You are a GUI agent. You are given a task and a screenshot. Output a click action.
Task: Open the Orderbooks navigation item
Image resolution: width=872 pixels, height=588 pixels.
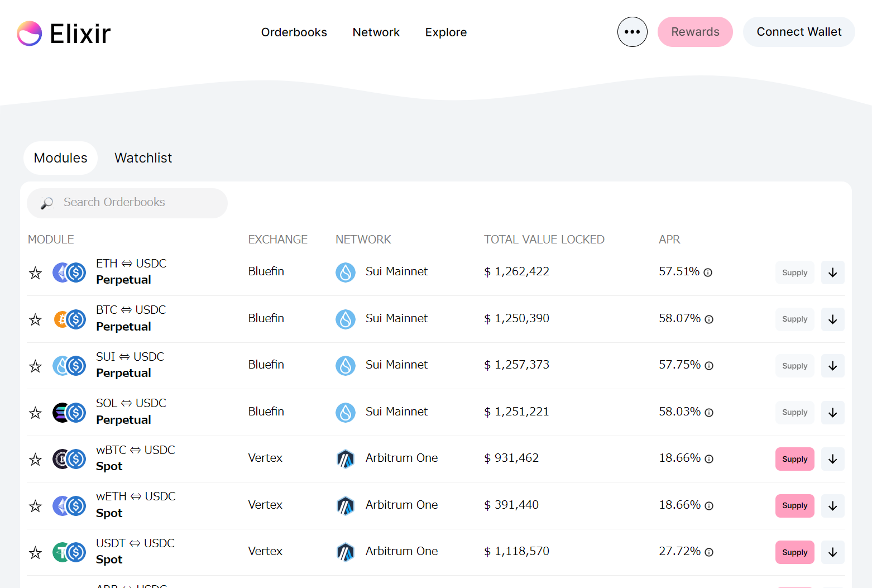tap(294, 32)
